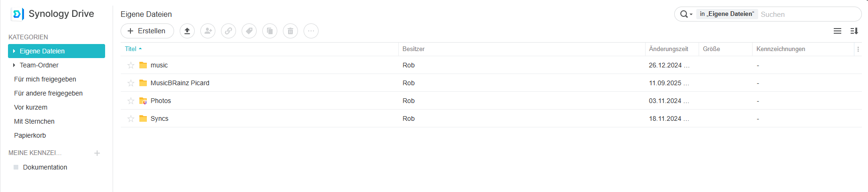Open the Papierkorb category
The image size is (868, 192).
click(x=30, y=135)
